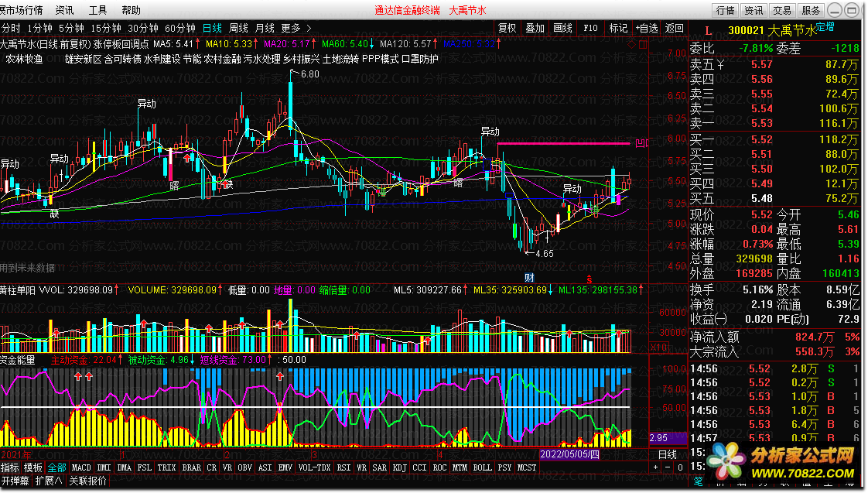Select the BOLL indicator tab

[482, 467]
